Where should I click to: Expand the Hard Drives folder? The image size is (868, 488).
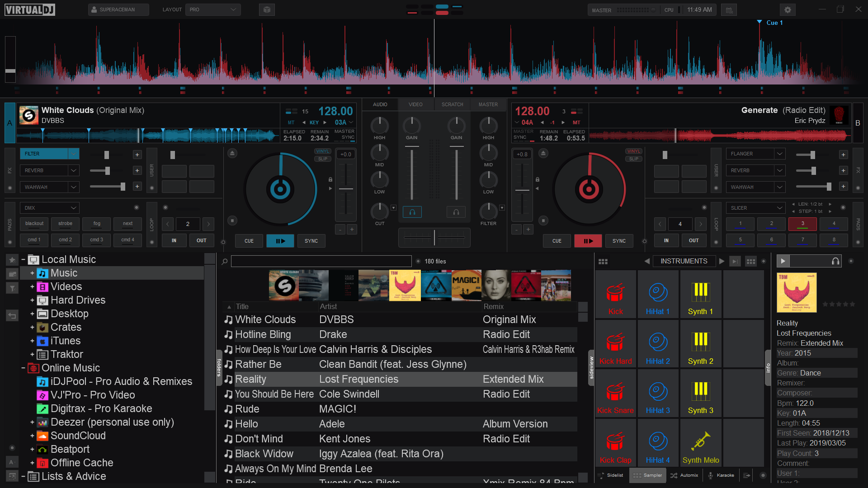click(x=32, y=300)
